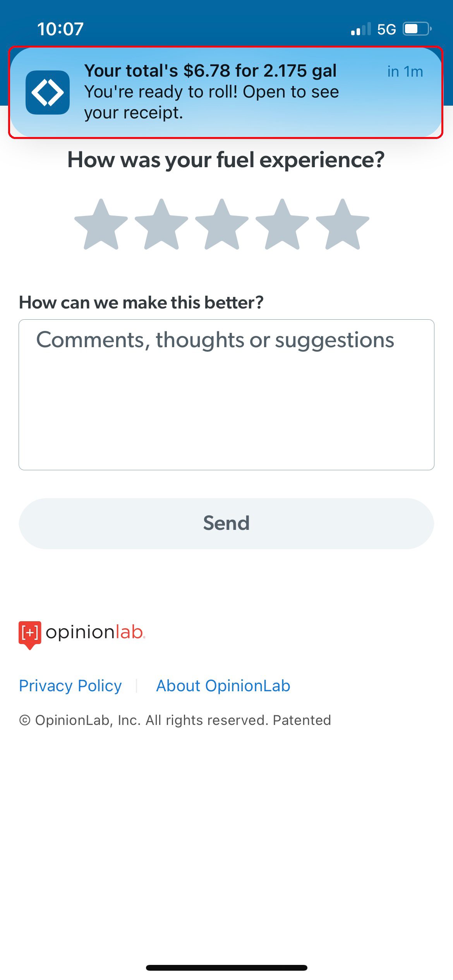Viewport: 453px width, 980px height.
Task: Tap 'Open to see your receipt' message text
Action: pos(212,102)
